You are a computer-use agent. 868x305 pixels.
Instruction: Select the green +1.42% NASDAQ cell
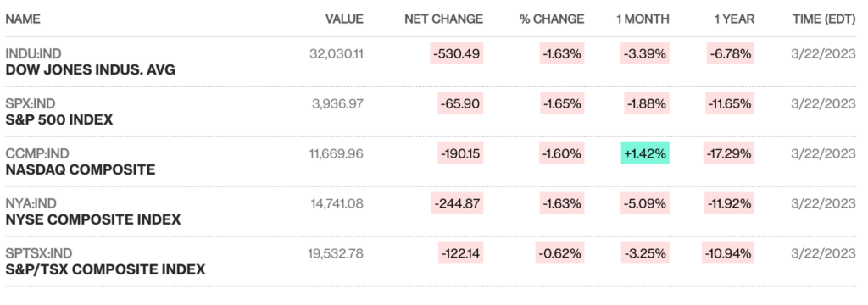[x=645, y=153]
